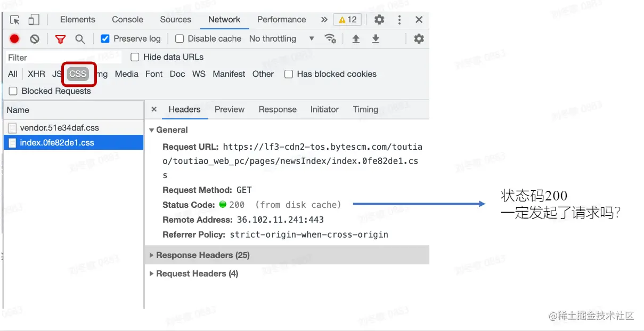The width and height of the screenshot is (644, 331).
Task: Open the No throttling dropdown
Action: pos(281,38)
